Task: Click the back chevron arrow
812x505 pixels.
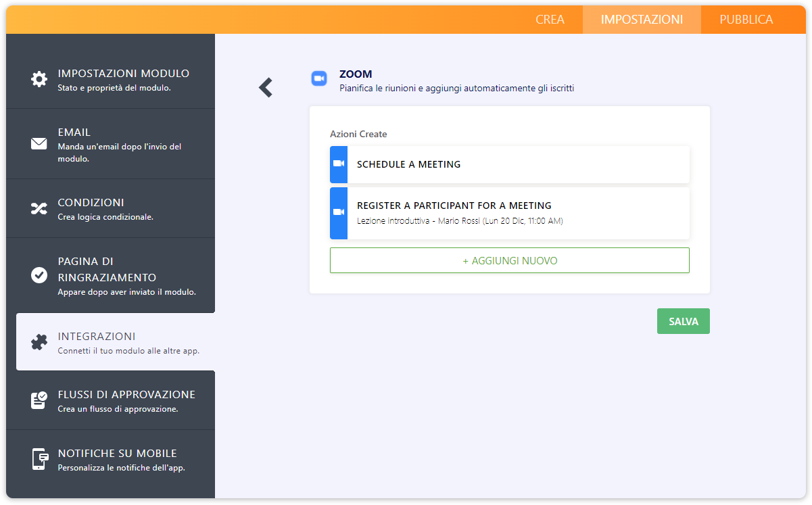Action: click(266, 87)
